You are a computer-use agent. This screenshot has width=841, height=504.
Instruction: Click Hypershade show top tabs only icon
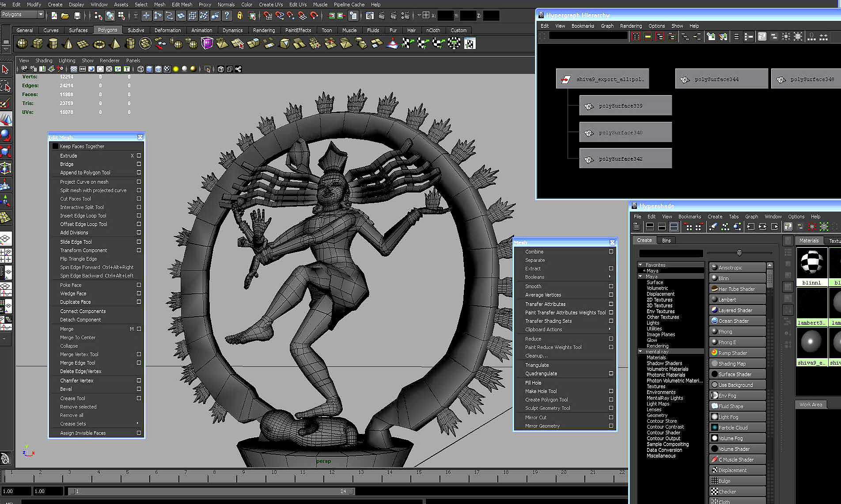point(650,227)
